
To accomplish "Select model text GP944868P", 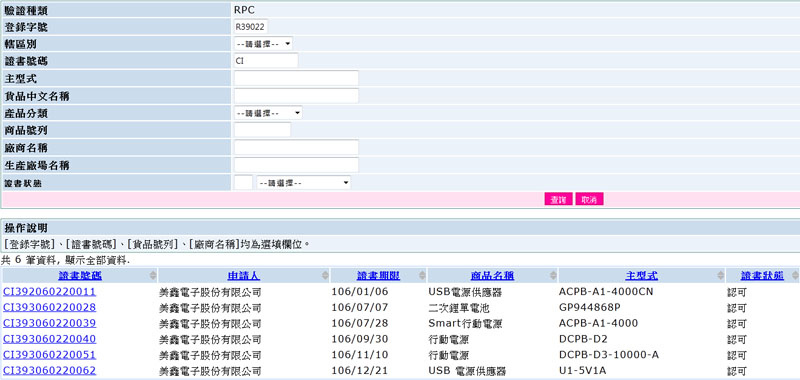I will [x=590, y=308].
